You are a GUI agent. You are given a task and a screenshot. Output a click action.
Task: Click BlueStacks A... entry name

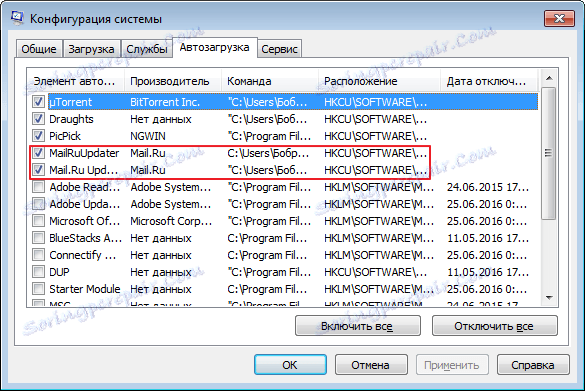tap(85, 238)
